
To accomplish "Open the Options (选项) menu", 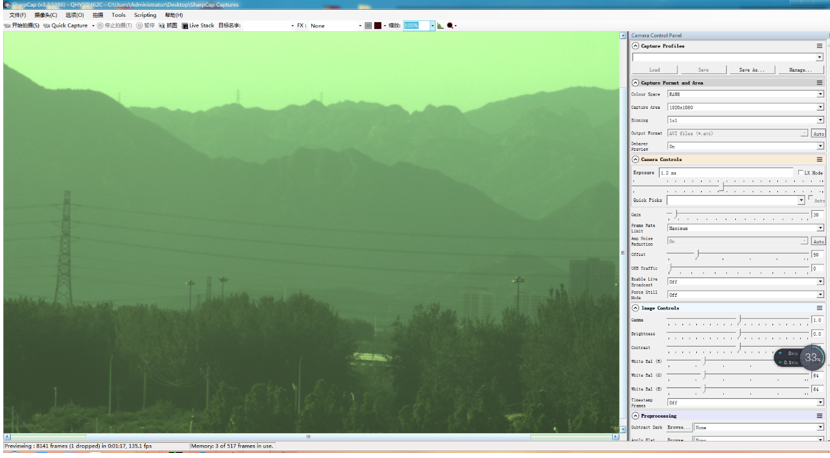I will (75, 15).
